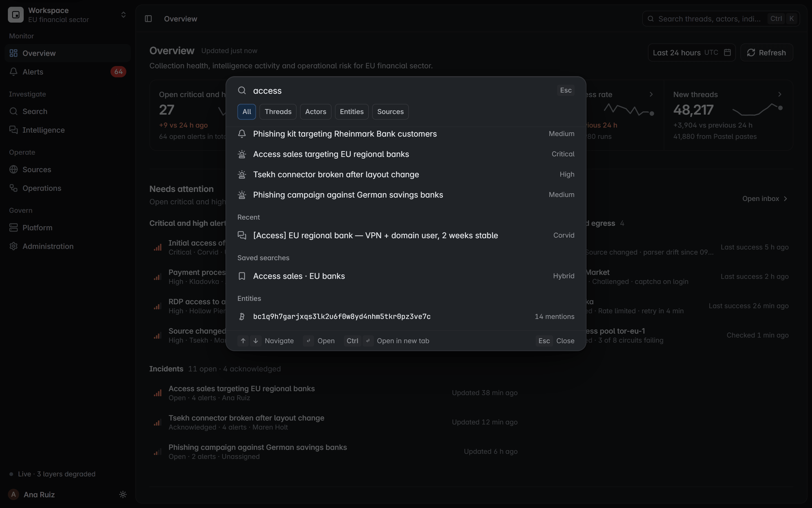Click the Overview grid icon in sidebar
Screen dimensions: 812x508
pos(14,53)
